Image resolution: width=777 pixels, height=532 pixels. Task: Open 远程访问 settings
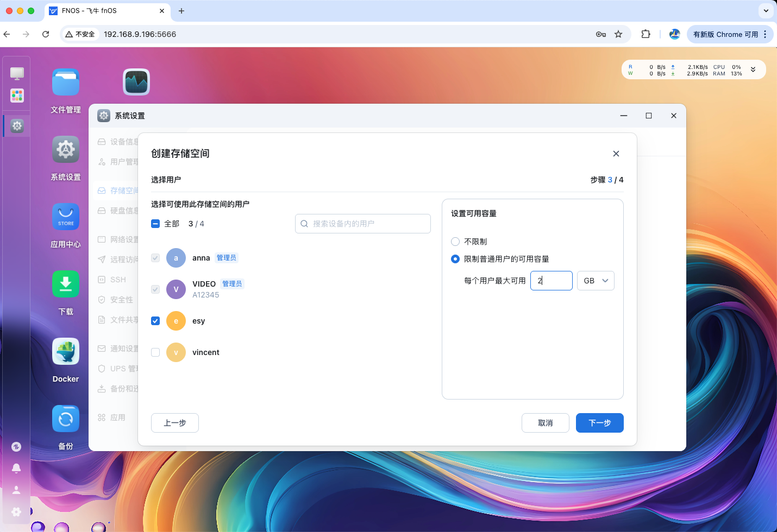(x=124, y=259)
